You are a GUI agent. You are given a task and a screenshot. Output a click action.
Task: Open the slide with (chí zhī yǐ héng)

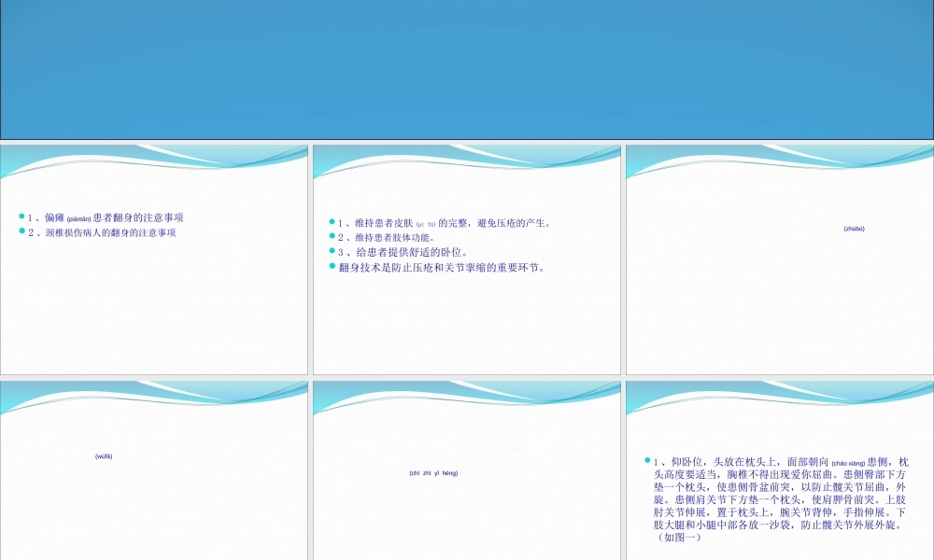point(467,504)
